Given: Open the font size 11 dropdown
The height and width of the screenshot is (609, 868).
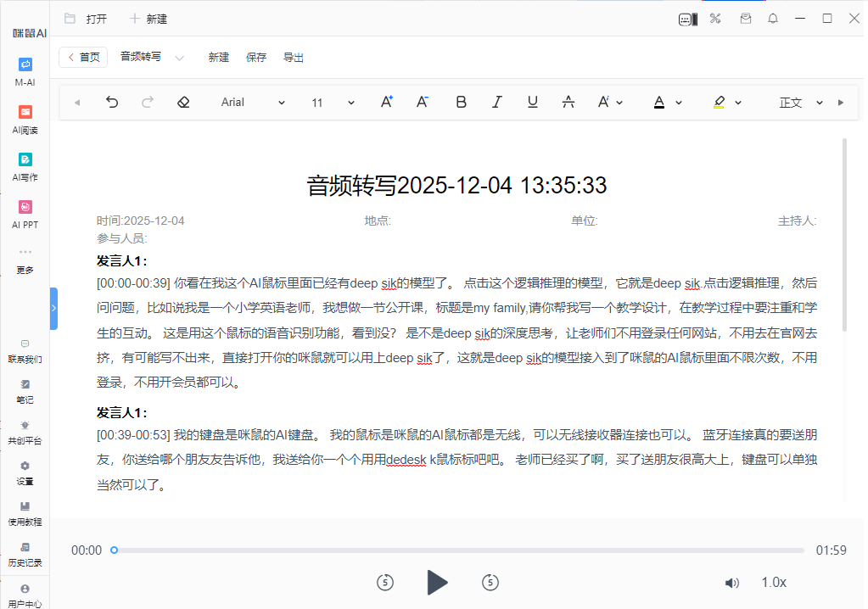Looking at the screenshot, I should tap(333, 103).
